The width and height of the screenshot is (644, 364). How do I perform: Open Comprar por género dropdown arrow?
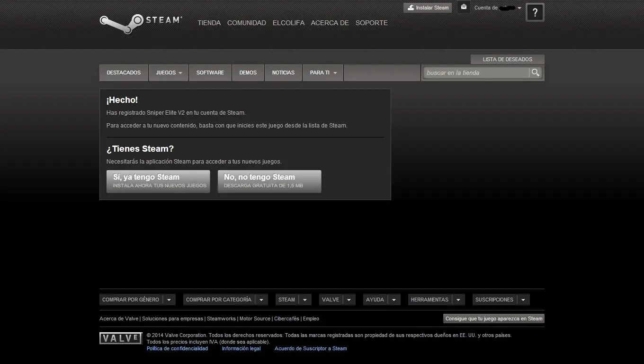(169, 300)
